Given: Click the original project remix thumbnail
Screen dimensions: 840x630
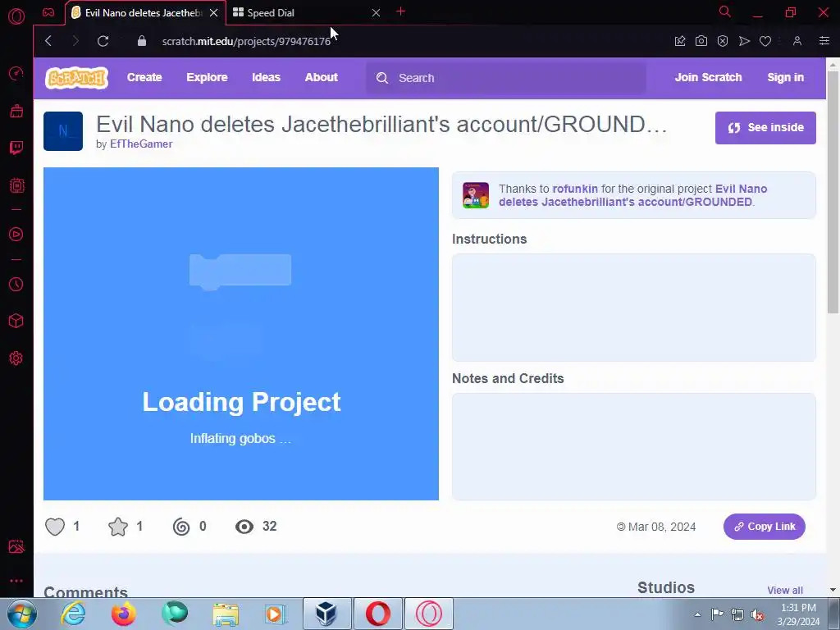Looking at the screenshot, I should point(476,195).
